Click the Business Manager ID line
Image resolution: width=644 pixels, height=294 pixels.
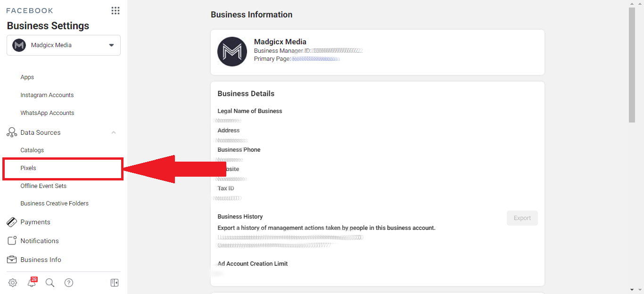click(308, 50)
